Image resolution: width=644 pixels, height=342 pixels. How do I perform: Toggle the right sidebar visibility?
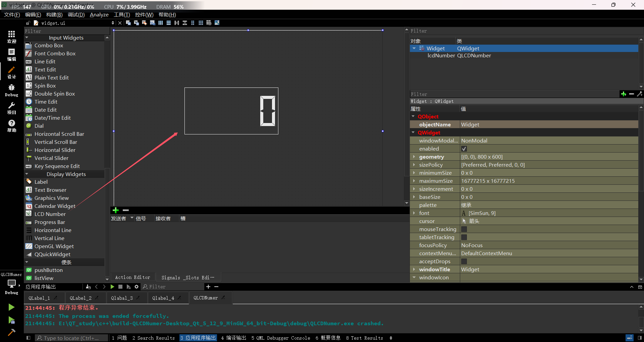640,338
